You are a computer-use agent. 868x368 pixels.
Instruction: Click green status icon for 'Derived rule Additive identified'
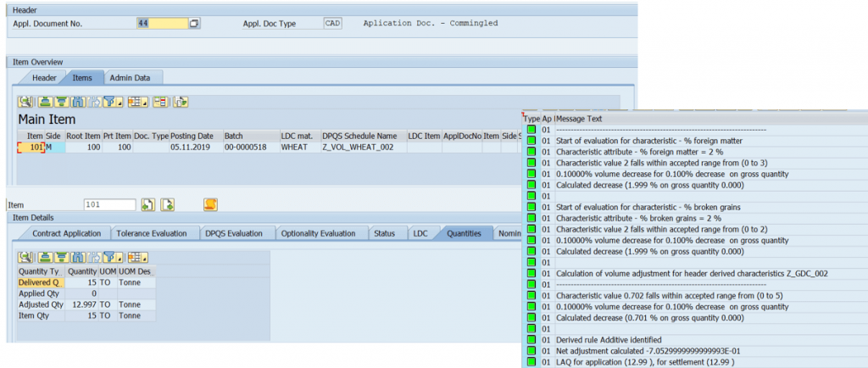pos(531,340)
